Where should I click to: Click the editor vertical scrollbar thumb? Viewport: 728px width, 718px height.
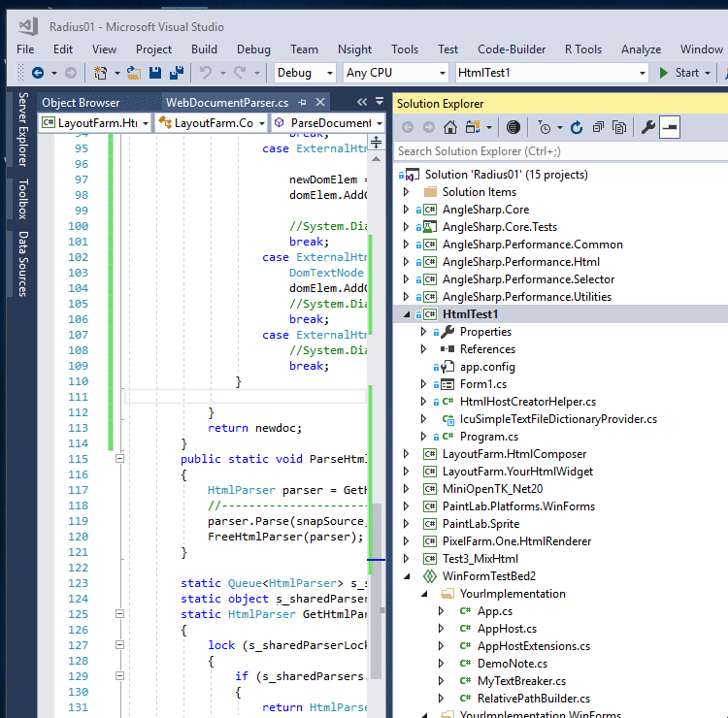point(377,592)
